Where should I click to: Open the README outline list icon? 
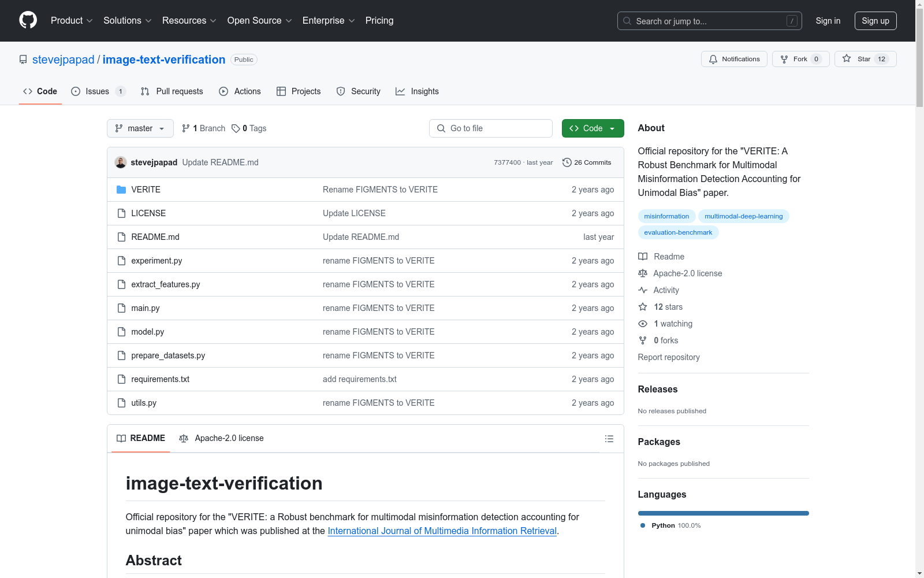pos(609,439)
